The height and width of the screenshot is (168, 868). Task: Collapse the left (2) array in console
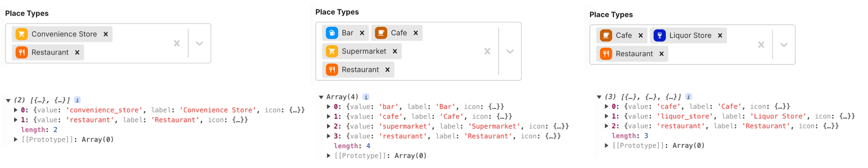pos(8,100)
